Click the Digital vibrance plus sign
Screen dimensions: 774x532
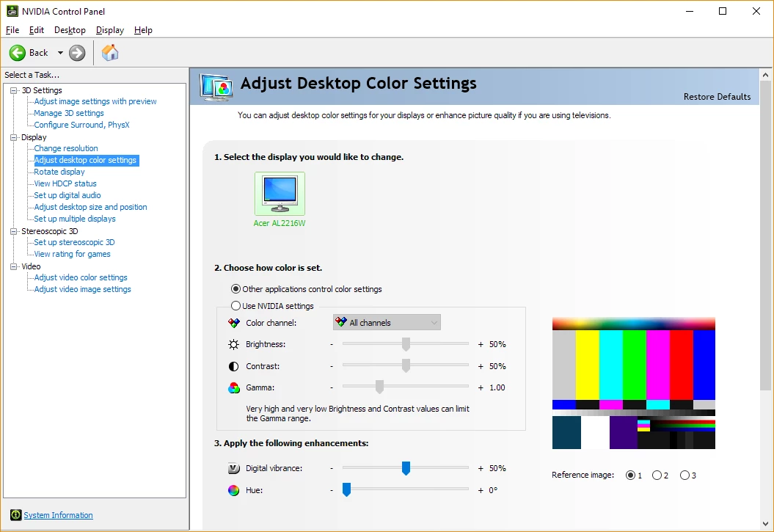click(x=481, y=468)
